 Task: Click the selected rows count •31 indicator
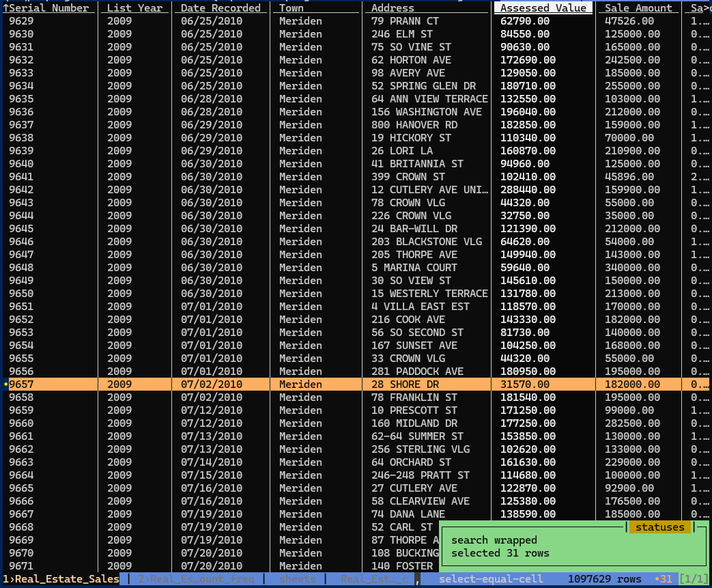pos(663,579)
